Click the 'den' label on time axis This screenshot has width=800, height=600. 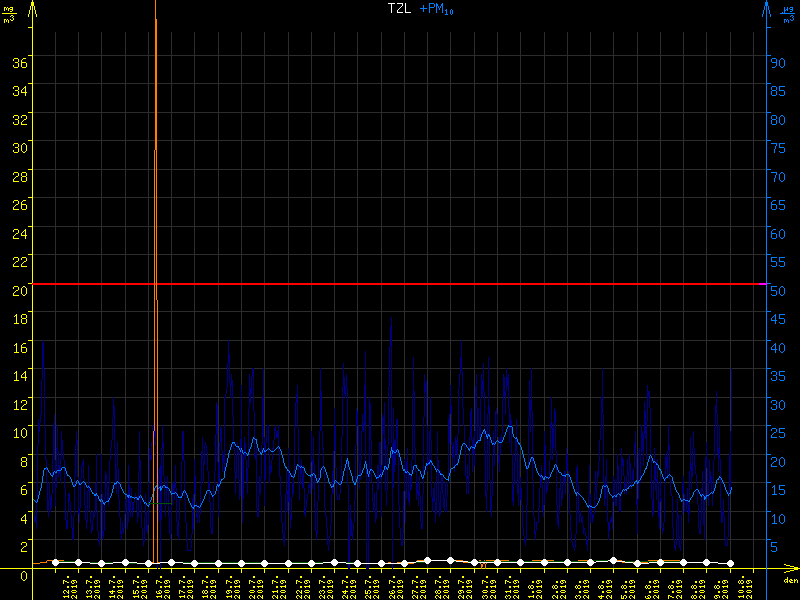(789, 581)
